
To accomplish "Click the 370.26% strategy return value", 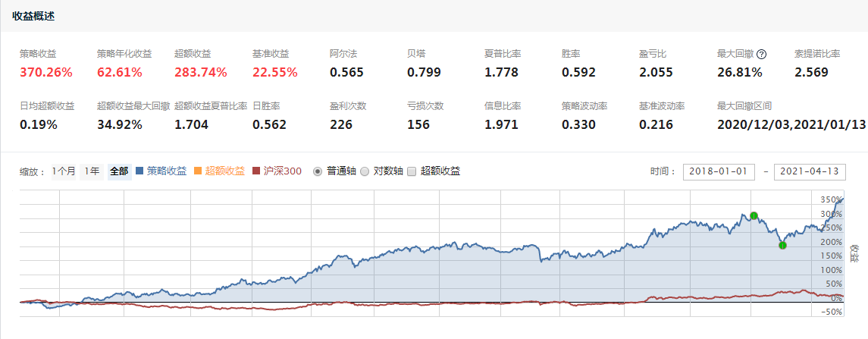I will pos(46,73).
